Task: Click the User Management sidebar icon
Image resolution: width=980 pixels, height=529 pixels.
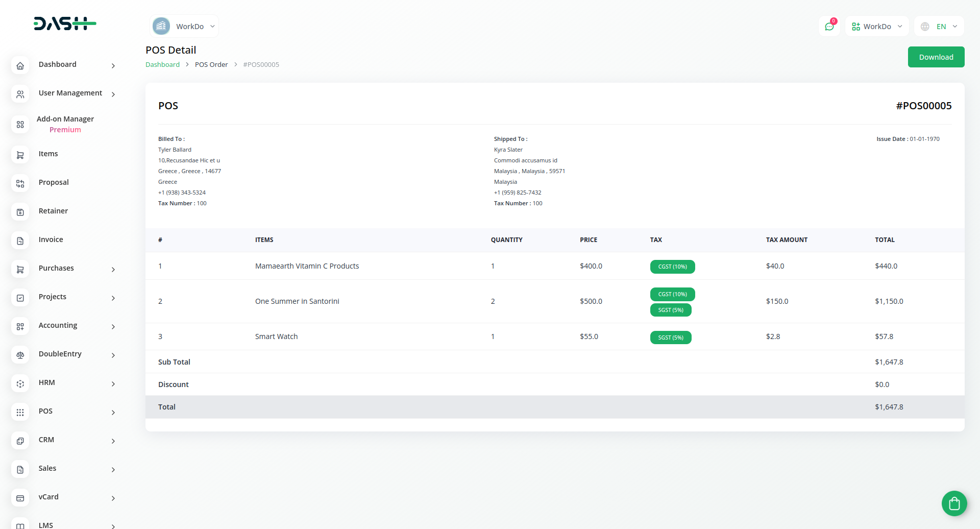Action: tap(20, 94)
